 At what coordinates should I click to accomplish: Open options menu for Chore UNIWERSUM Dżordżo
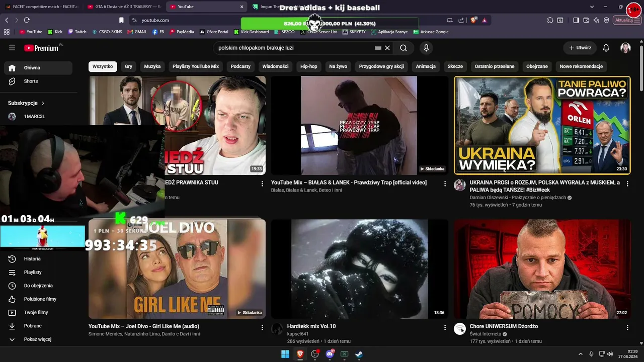(x=627, y=328)
